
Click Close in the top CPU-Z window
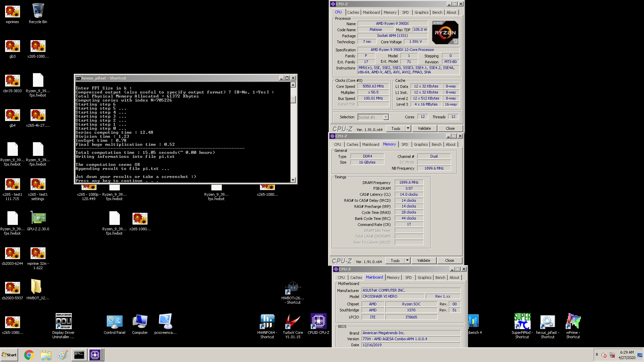click(x=450, y=128)
